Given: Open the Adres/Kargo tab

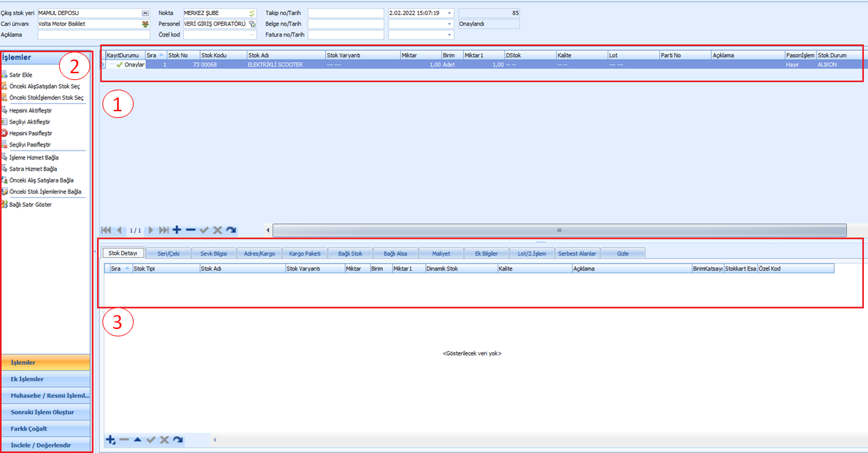Looking at the screenshot, I should pyautogui.click(x=259, y=254).
